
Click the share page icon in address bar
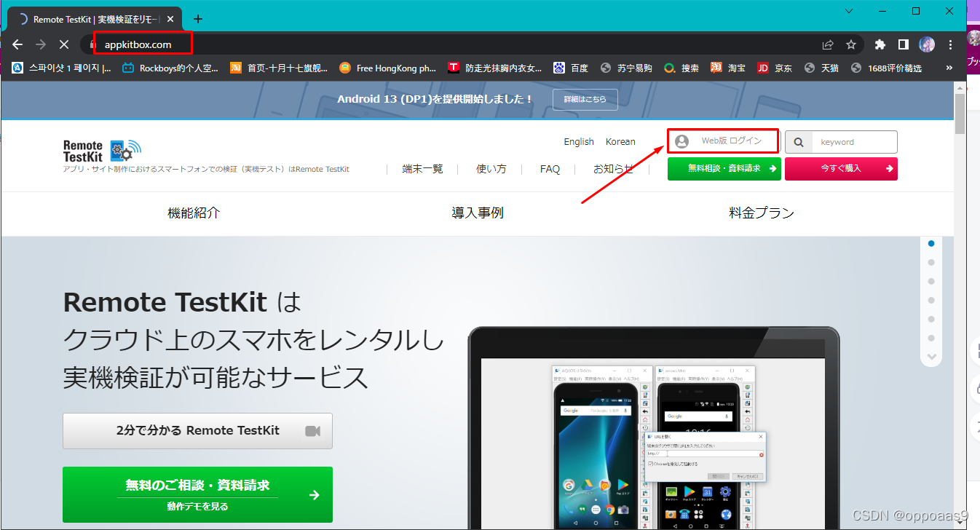click(828, 44)
